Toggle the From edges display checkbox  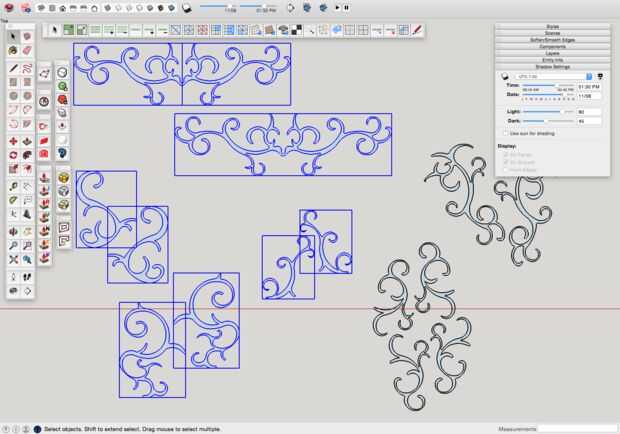click(505, 170)
